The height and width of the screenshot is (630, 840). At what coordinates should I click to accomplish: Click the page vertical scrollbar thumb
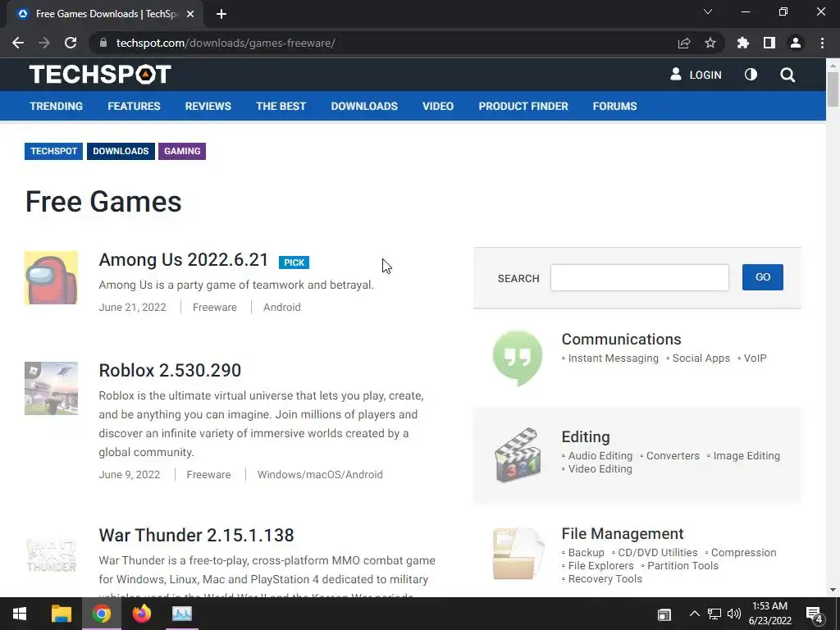pos(833,89)
